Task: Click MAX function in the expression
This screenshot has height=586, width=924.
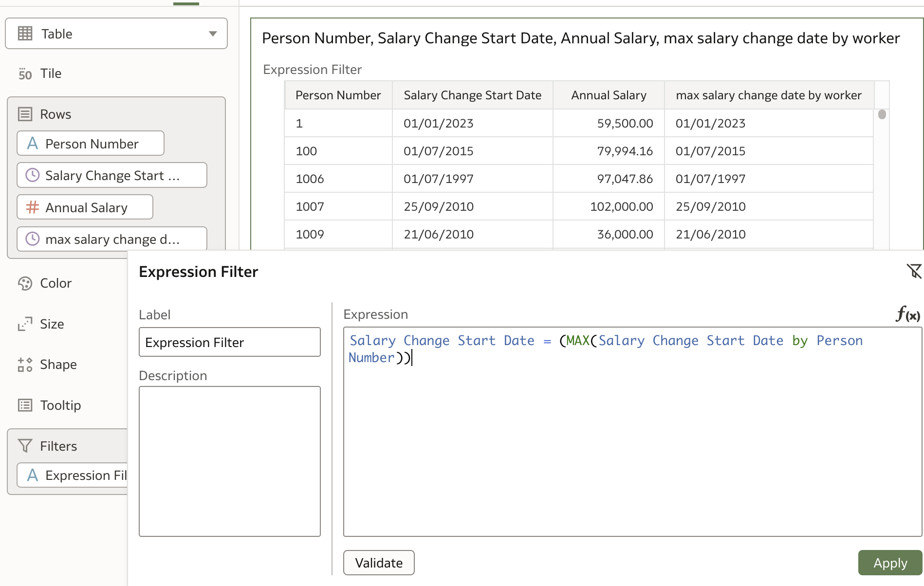Action: click(578, 341)
